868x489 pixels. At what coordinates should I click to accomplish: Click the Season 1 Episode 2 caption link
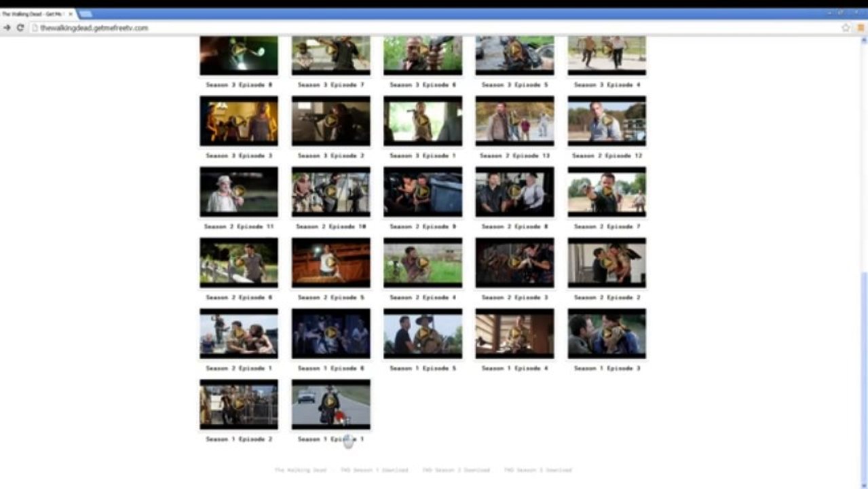pos(239,439)
